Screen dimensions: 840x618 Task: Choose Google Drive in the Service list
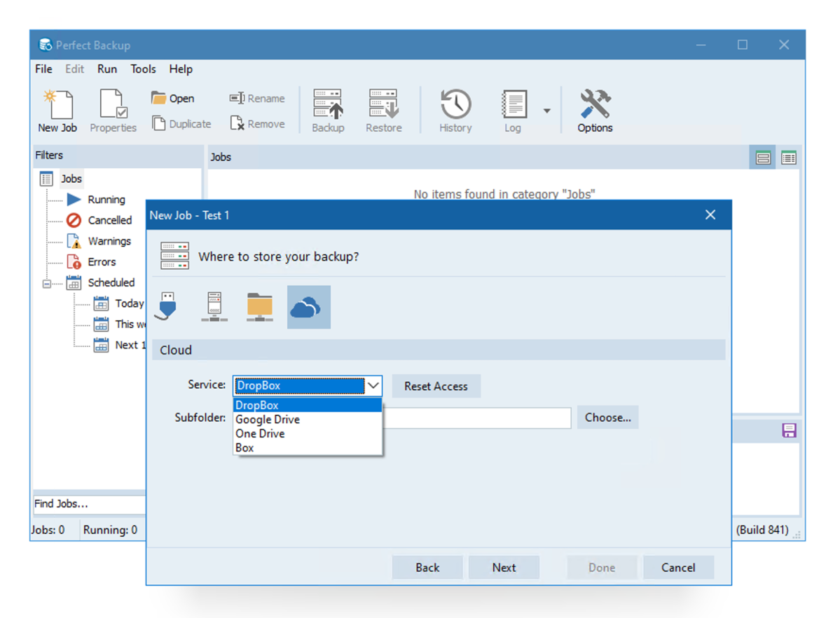tap(308, 419)
